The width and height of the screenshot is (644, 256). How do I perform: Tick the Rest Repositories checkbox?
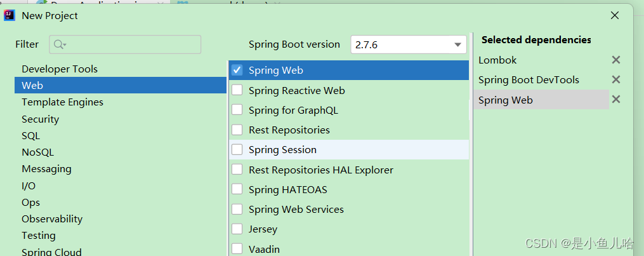[x=237, y=130]
